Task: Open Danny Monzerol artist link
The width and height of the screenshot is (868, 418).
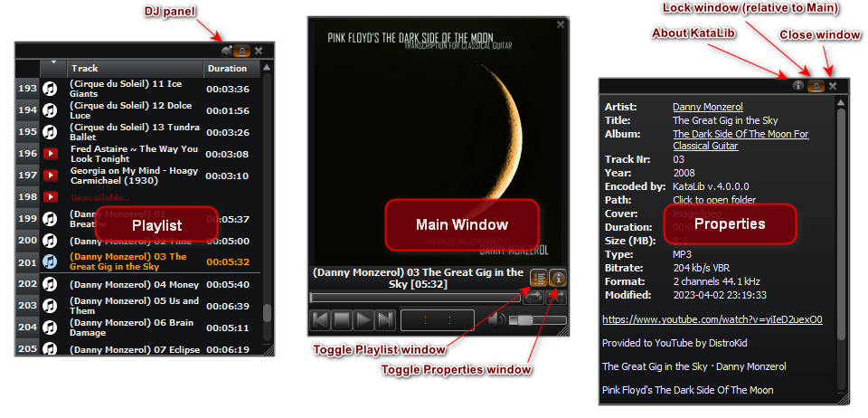Action: pyautogui.click(x=707, y=107)
